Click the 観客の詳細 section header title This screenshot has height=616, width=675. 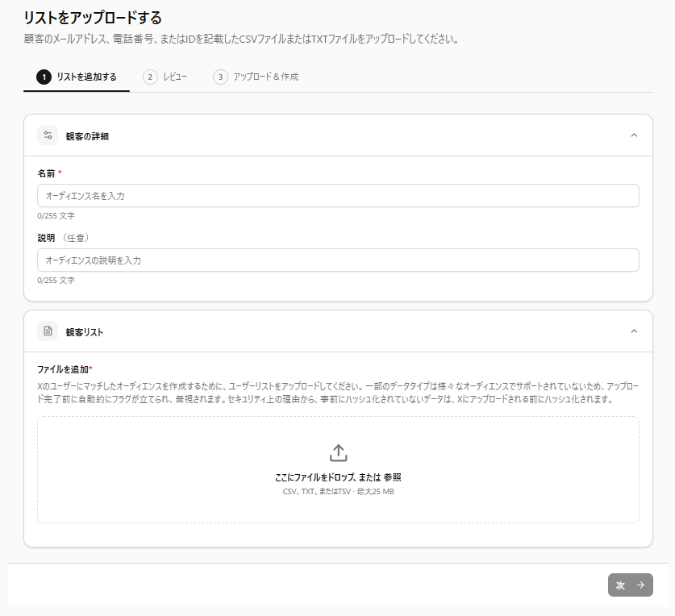click(x=87, y=136)
